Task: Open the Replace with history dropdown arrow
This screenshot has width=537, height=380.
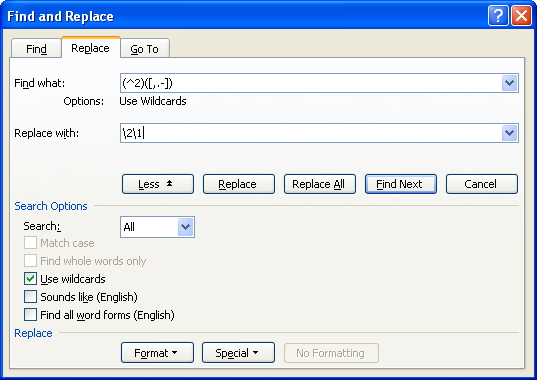Action: tap(509, 133)
